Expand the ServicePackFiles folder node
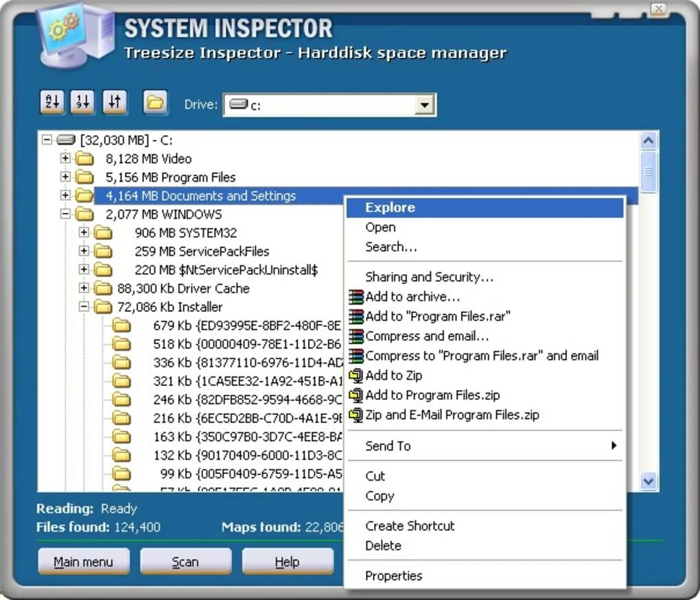Viewport: 700px width, 600px height. 84,251
